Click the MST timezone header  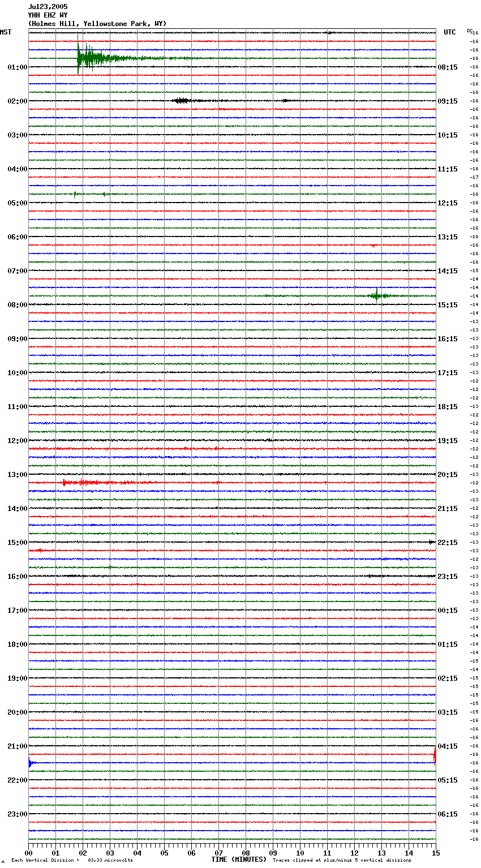[6, 32]
